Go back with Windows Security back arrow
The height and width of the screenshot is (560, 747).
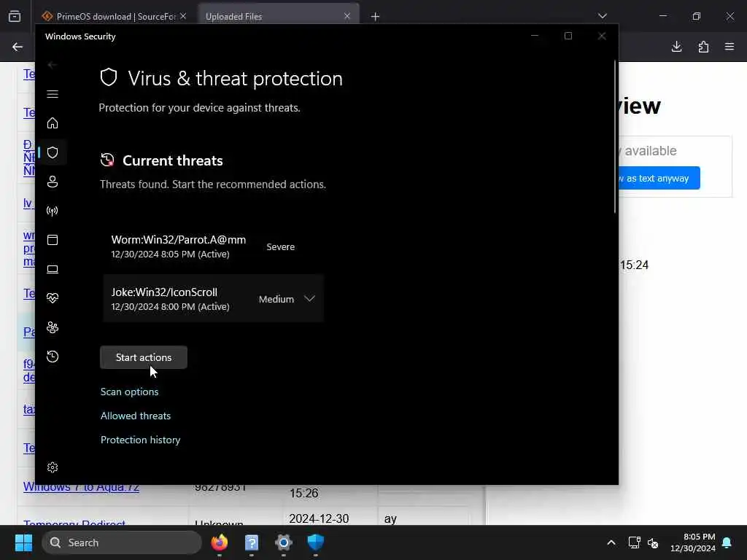pyautogui.click(x=53, y=65)
